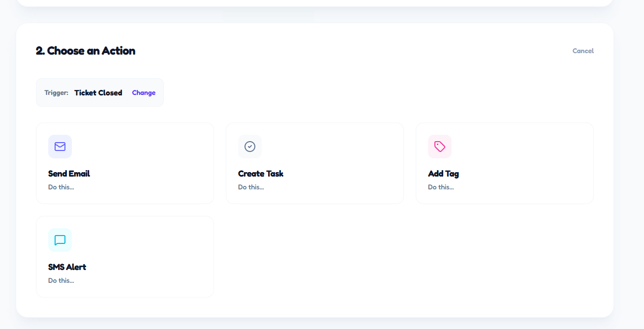
Task: Click 'Do this...' under SMS Alert
Action: (x=61, y=280)
